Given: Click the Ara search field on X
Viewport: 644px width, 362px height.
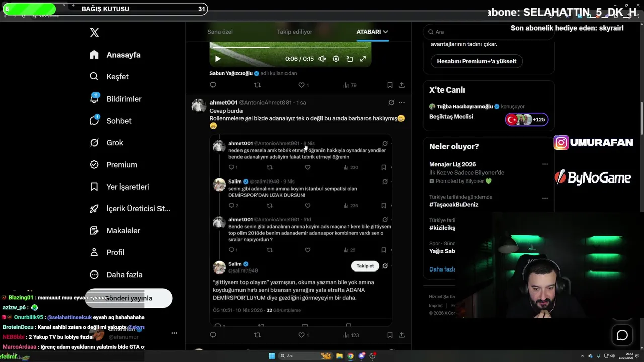Looking at the screenshot, I should 489,32.
